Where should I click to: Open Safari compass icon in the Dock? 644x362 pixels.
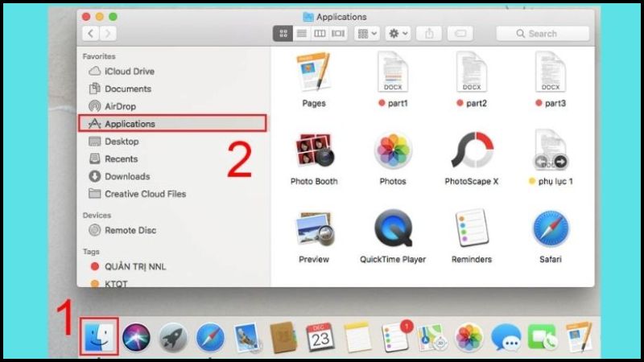tap(210, 338)
